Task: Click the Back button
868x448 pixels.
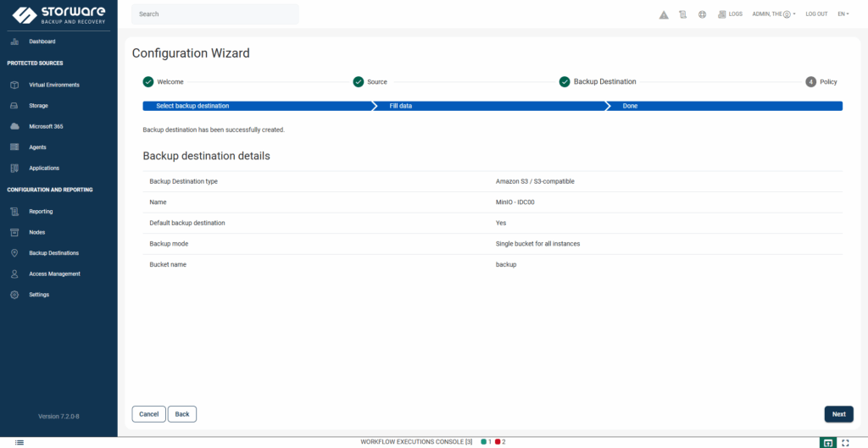Action: 182,414
